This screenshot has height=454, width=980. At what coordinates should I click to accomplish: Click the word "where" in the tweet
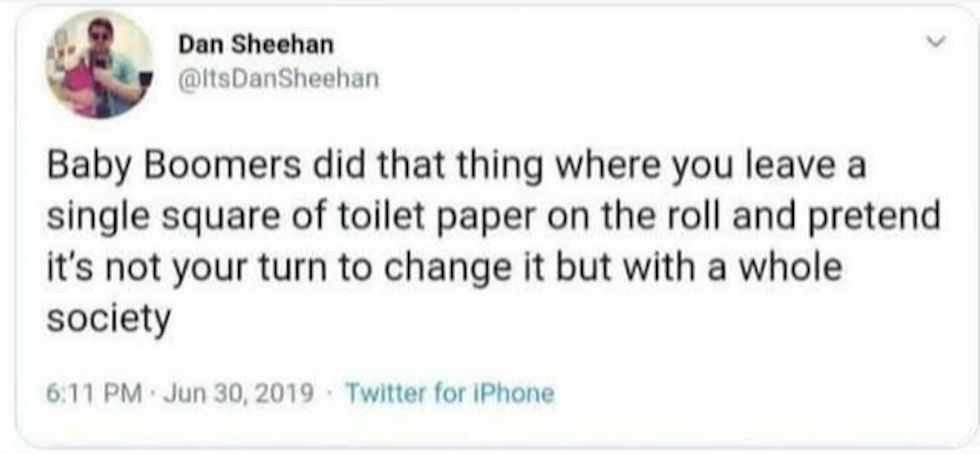pos(607,165)
